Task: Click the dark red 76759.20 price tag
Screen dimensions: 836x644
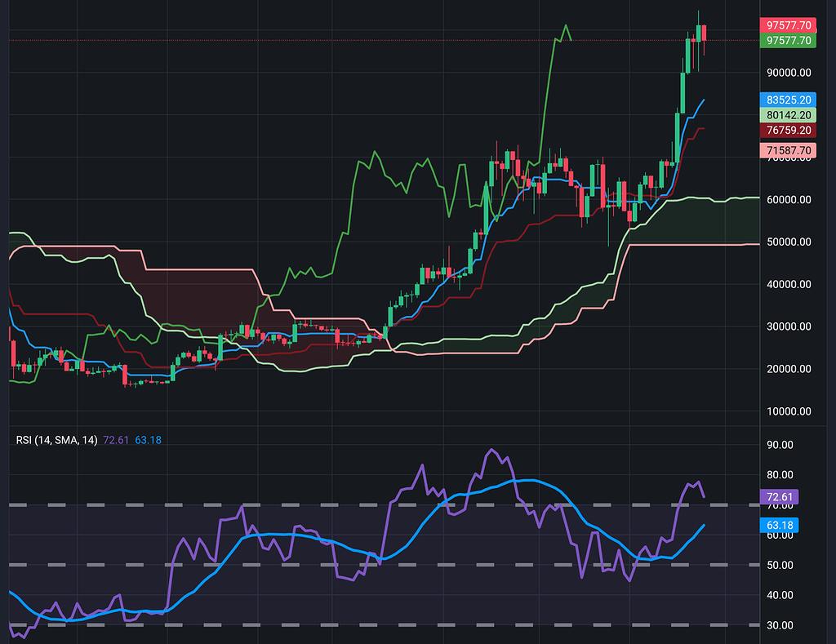Action: click(787, 130)
